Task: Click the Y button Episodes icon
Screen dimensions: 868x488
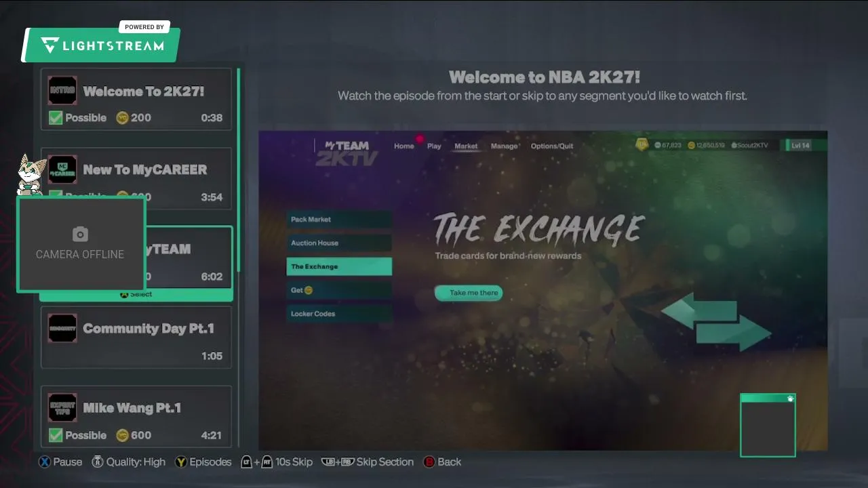Action: (x=181, y=462)
